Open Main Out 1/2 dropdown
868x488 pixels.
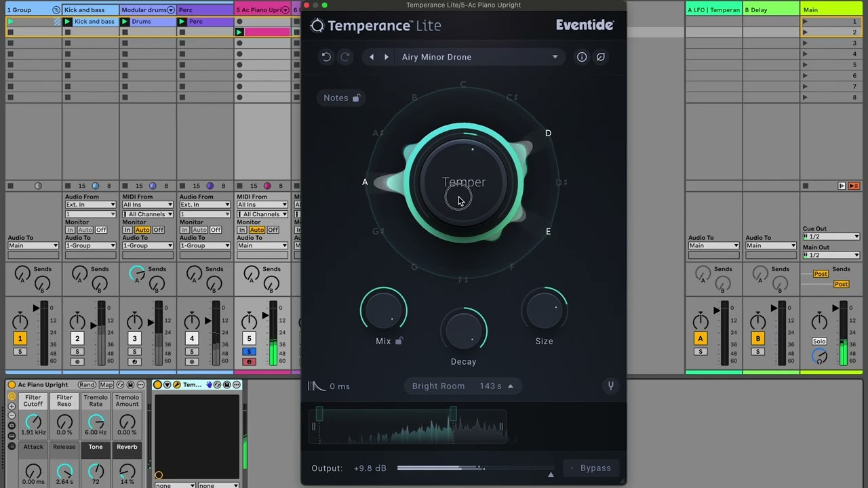(831, 255)
